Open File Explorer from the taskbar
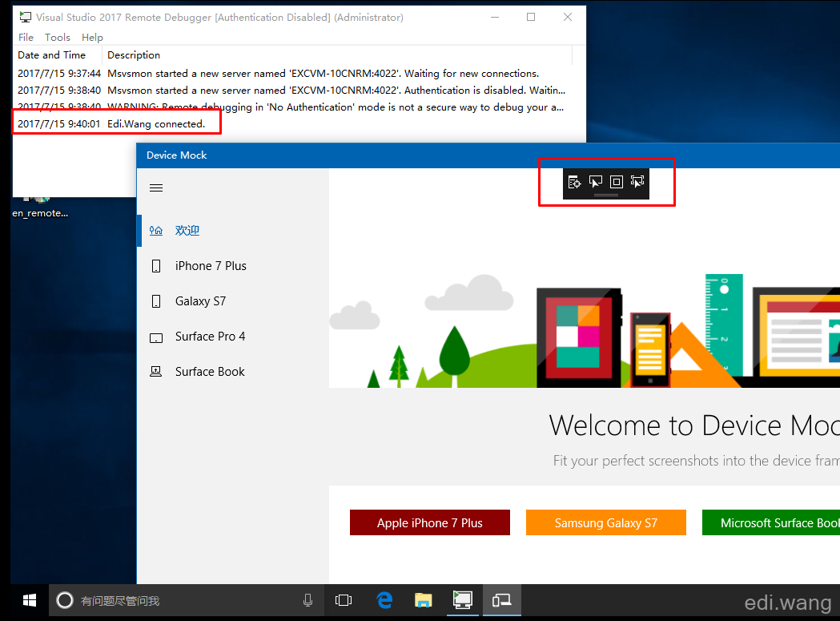 pyautogui.click(x=424, y=601)
